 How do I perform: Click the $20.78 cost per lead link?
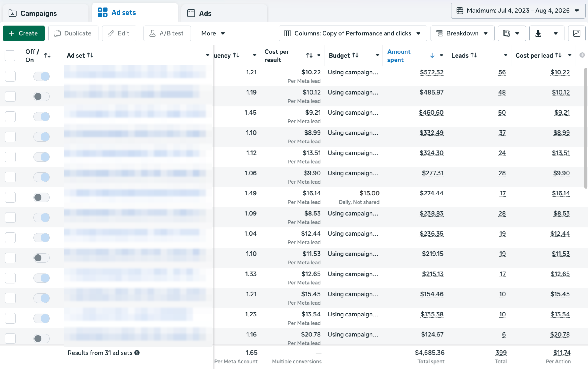[560, 335]
